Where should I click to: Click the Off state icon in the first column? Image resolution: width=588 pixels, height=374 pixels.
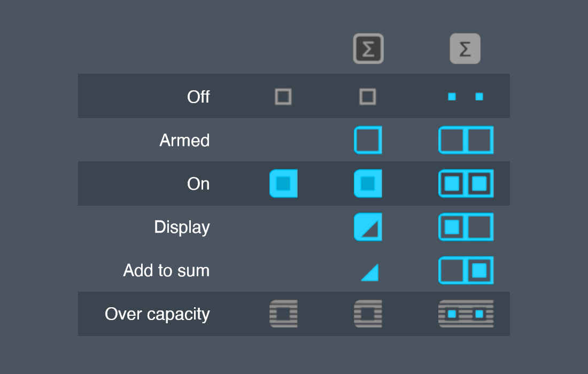(x=283, y=97)
